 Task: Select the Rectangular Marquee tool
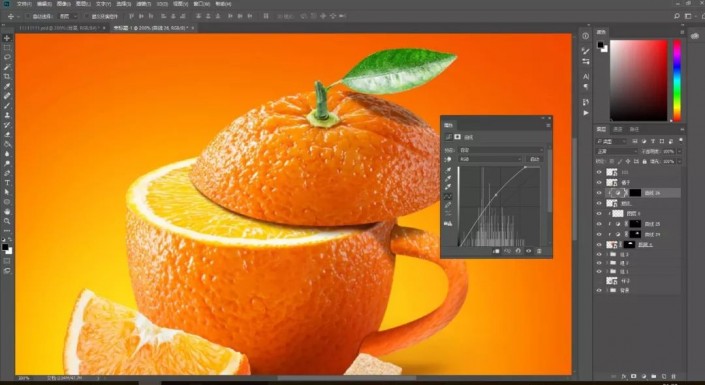pyautogui.click(x=7, y=48)
